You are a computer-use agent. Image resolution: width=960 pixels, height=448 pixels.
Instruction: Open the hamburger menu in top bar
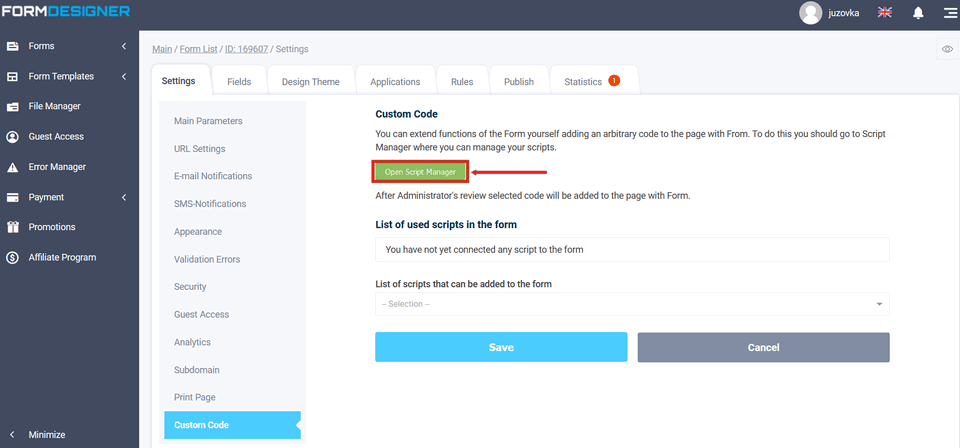(949, 13)
